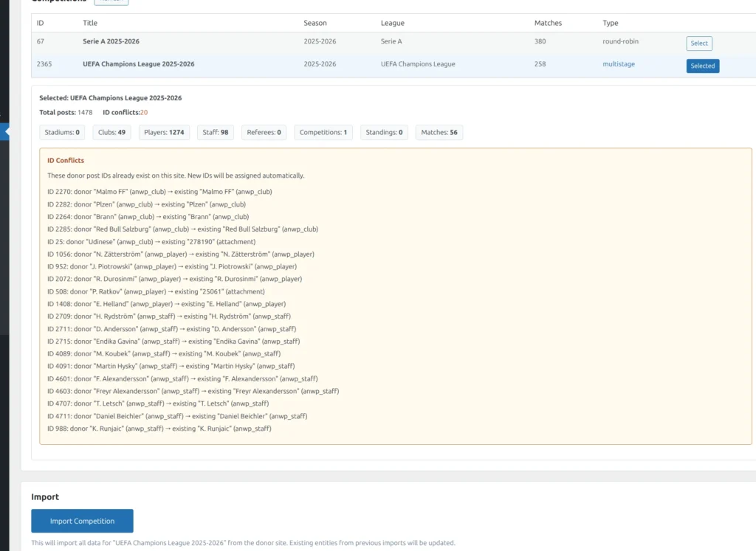Click the T. Letsch ID 4707 conflict line
The width and height of the screenshot is (756, 551).
(158, 403)
